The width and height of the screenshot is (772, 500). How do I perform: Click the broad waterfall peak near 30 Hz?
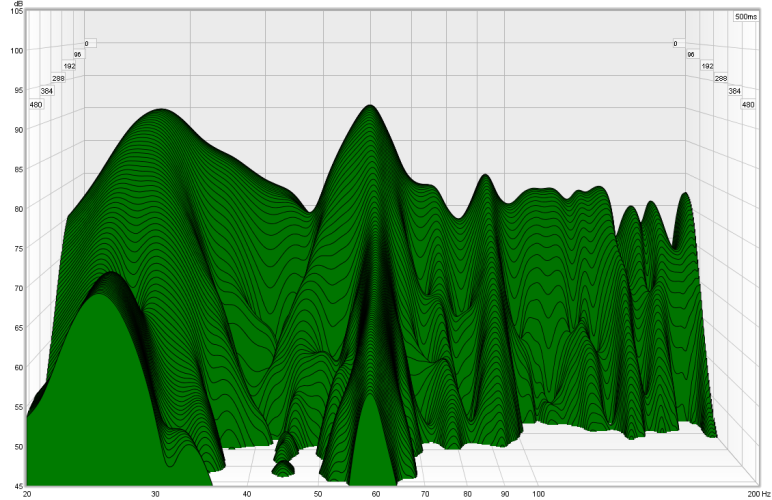pos(158,111)
